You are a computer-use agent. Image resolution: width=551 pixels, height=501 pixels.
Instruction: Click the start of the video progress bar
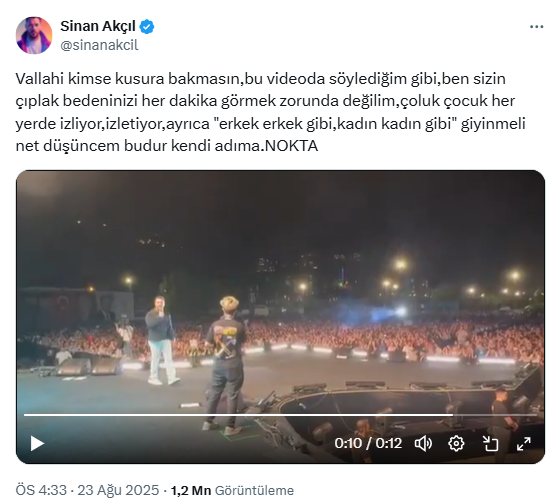tap(25, 415)
